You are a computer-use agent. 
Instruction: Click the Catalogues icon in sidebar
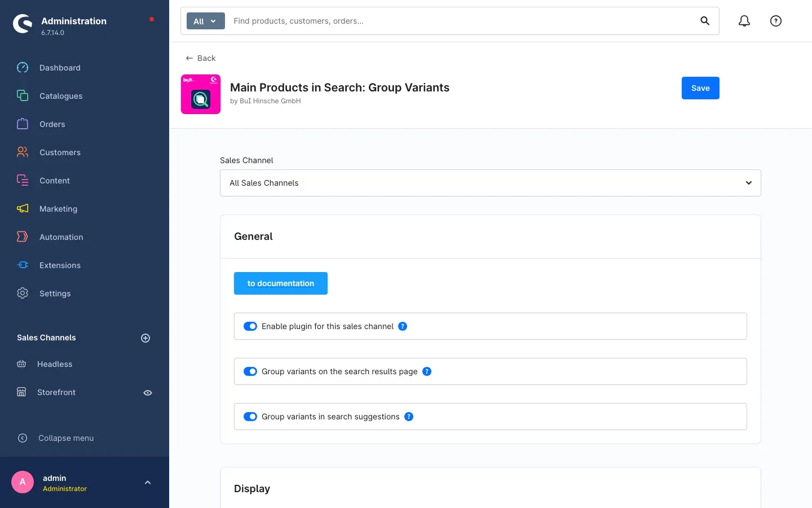pyautogui.click(x=23, y=96)
